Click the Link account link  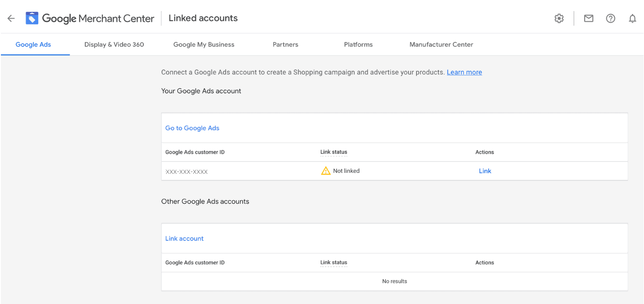pyautogui.click(x=184, y=238)
